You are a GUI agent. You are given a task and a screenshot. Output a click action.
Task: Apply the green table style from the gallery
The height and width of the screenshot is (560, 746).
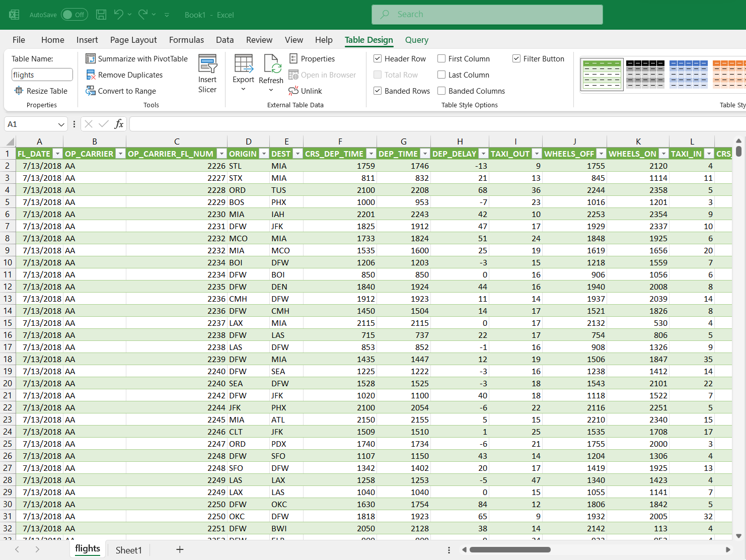click(x=602, y=74)
